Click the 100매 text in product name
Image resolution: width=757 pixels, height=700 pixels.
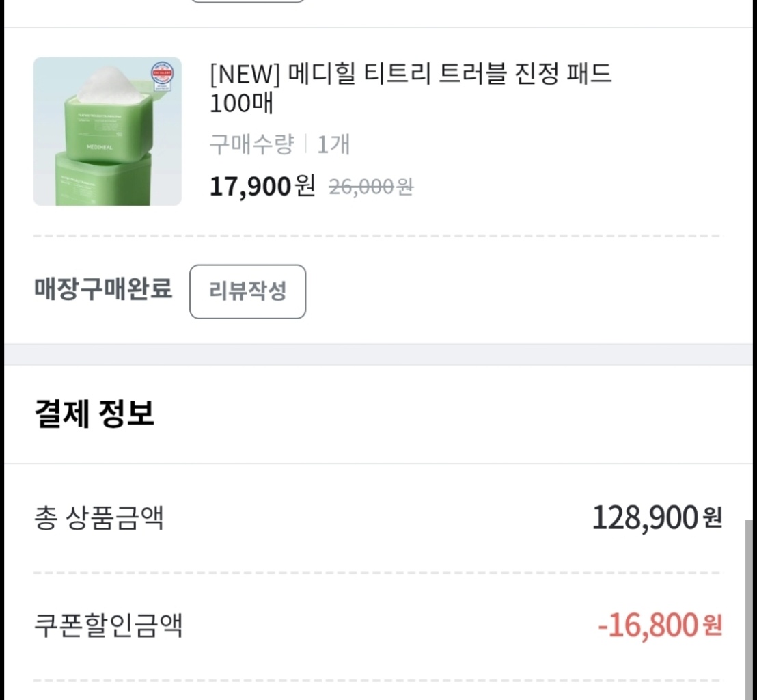(241, 103)
